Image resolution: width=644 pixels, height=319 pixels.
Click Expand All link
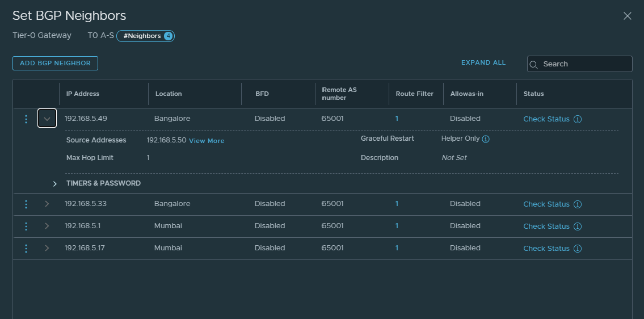(x=483, y=62)
